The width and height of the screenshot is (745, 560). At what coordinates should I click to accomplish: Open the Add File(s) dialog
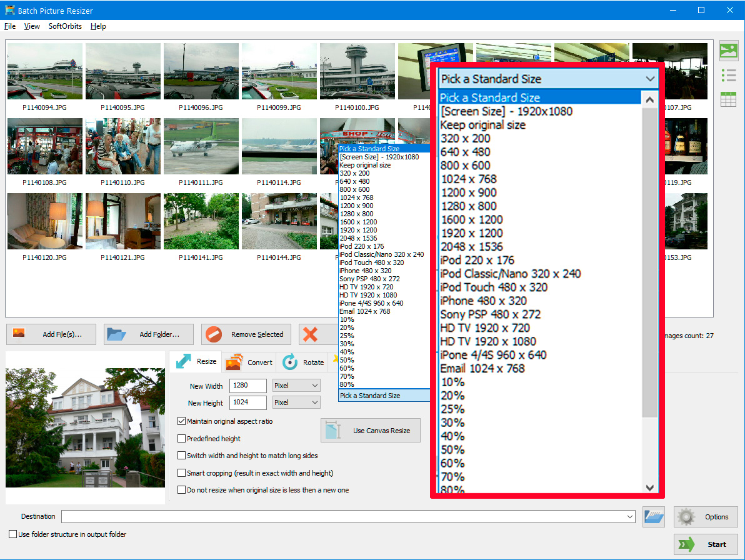tap(51, 334)
